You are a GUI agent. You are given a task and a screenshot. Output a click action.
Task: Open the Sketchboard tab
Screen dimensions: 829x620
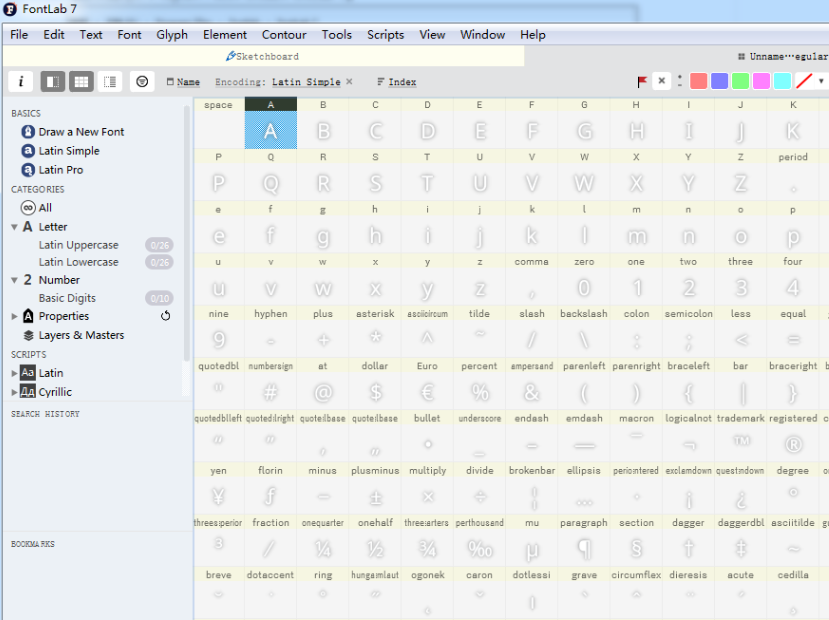[262, 57]
